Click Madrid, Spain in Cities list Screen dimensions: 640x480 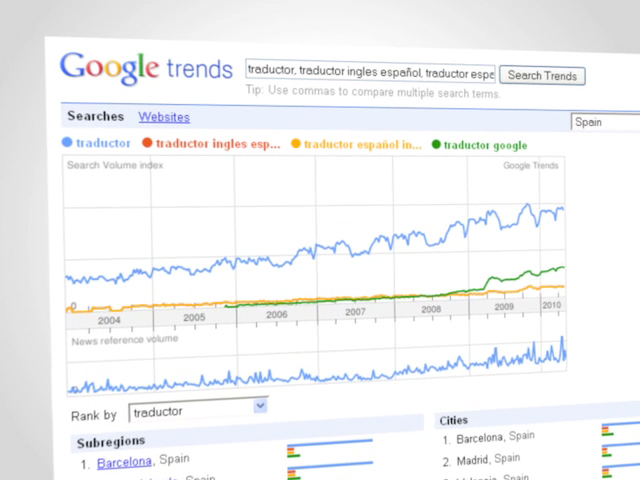(488, 460)
